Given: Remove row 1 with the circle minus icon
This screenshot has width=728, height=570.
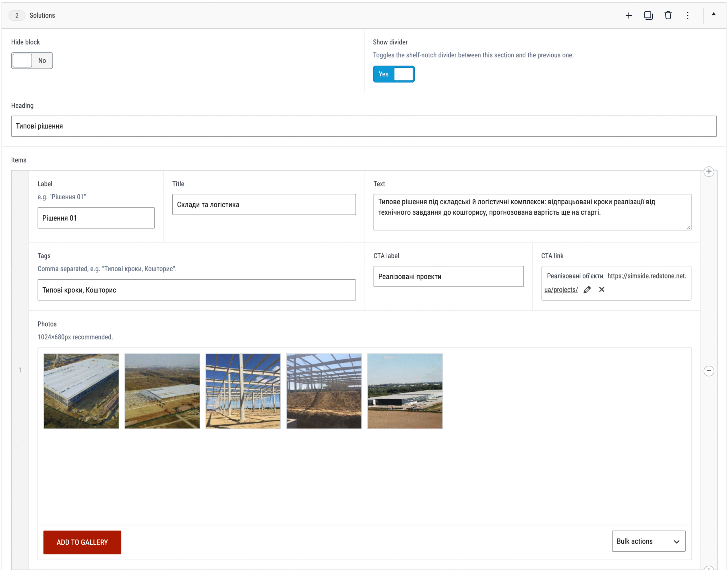Looking at the screenshot, I should 709,371.
